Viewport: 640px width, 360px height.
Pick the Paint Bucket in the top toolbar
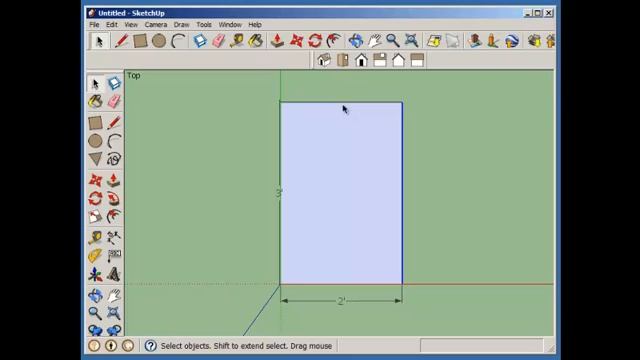[256, 41]
